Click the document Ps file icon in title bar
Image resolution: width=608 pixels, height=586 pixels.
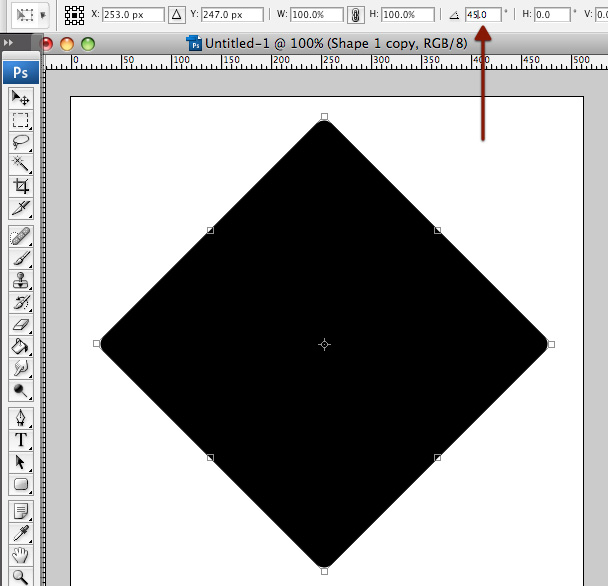194,43
